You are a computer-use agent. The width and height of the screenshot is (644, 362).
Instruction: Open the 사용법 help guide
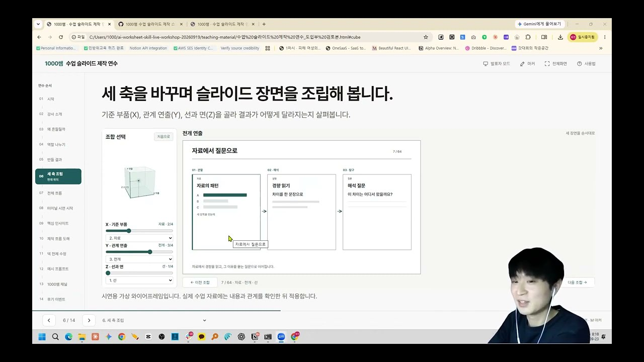[x=586, y=64]
